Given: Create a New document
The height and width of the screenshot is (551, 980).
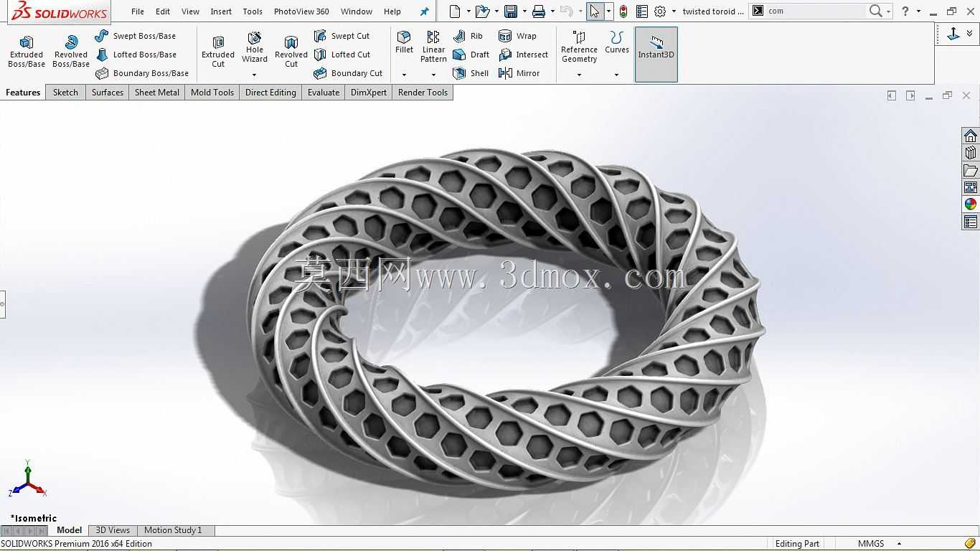Looking at the screenshot, I should point(455,11).
